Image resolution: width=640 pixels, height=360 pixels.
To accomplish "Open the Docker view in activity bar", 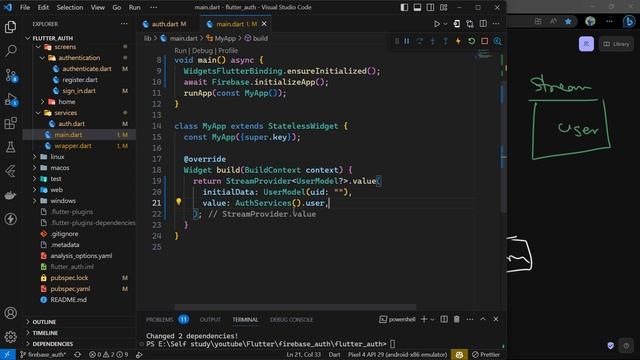I will [x=11, y=195].
